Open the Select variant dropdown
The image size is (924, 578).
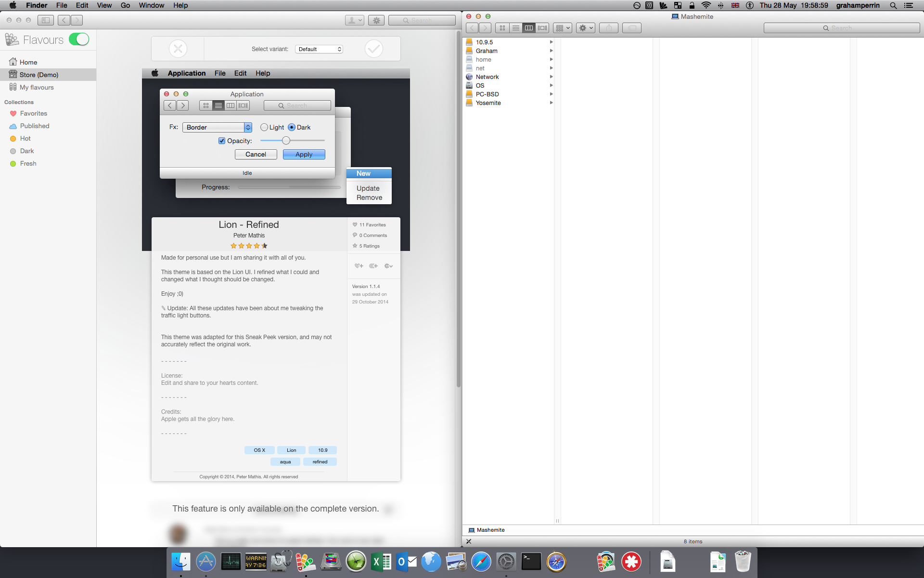pos(319,49)
